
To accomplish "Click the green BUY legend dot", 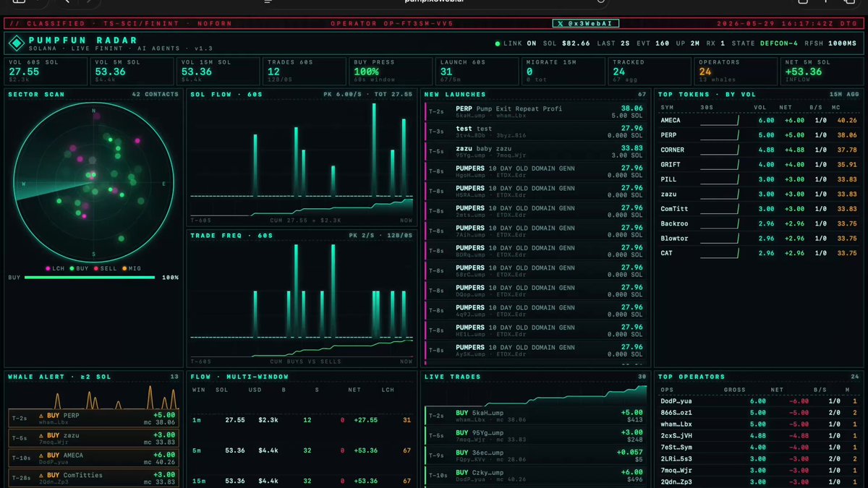I will tap(72, 268).
